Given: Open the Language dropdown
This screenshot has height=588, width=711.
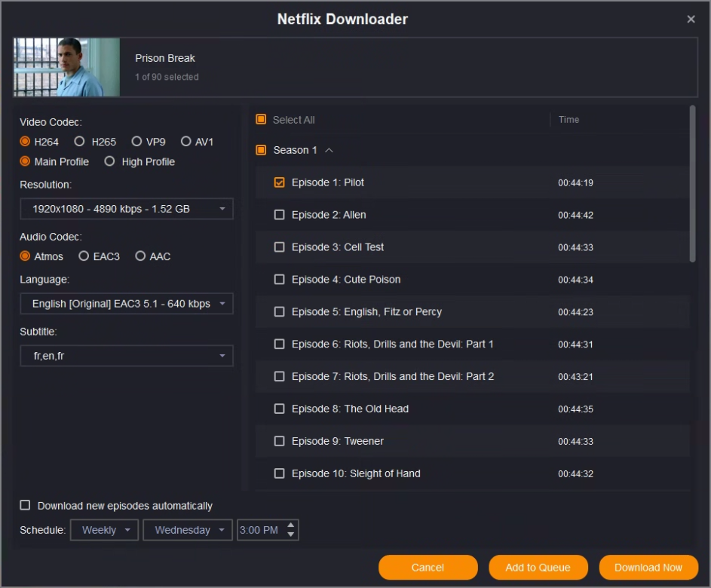Looking at the screenshot, I should point(127,304).
